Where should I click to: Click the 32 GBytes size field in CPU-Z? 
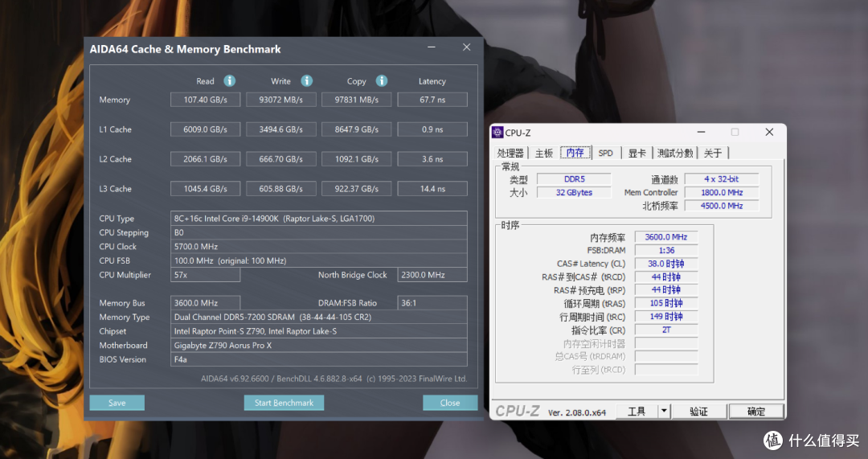click(x=574, y=192)
